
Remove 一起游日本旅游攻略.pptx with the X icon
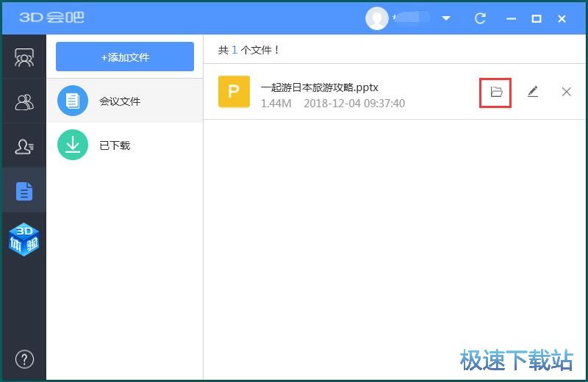click(x=566, y=92)
